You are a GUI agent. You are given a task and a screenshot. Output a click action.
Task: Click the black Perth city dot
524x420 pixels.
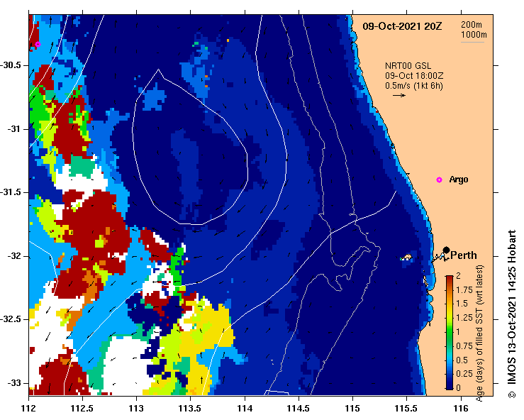446,250
